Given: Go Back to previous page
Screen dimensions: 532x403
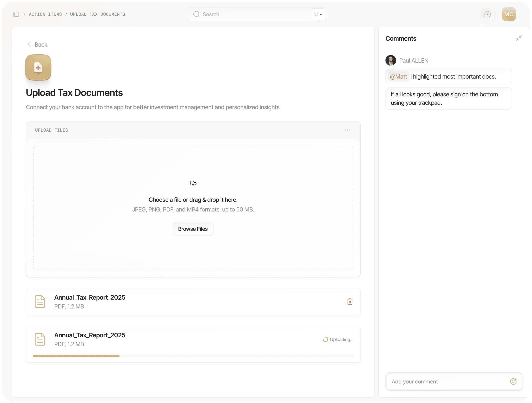Looking at the screenshot, I should [37, 44].
